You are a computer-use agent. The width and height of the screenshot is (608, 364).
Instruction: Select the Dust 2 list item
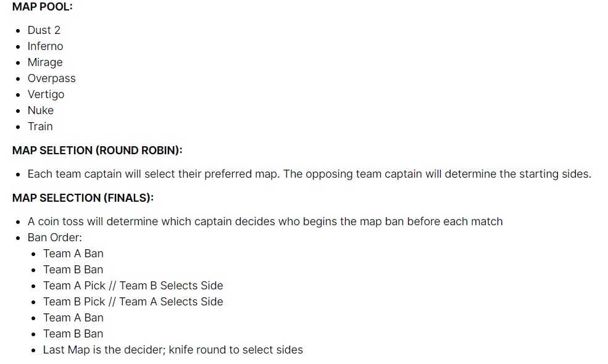point(44,30)
